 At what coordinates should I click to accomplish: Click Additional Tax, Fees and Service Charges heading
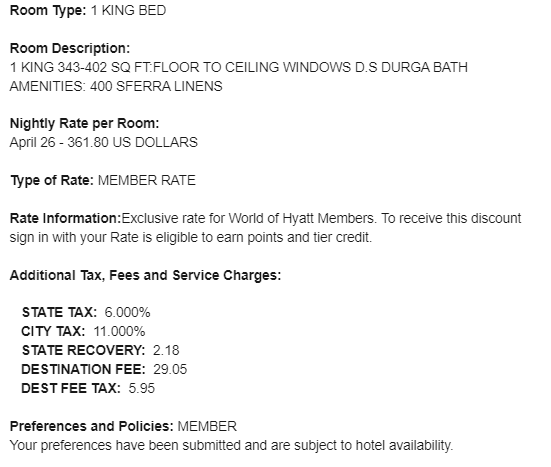[x=145, y=275]
